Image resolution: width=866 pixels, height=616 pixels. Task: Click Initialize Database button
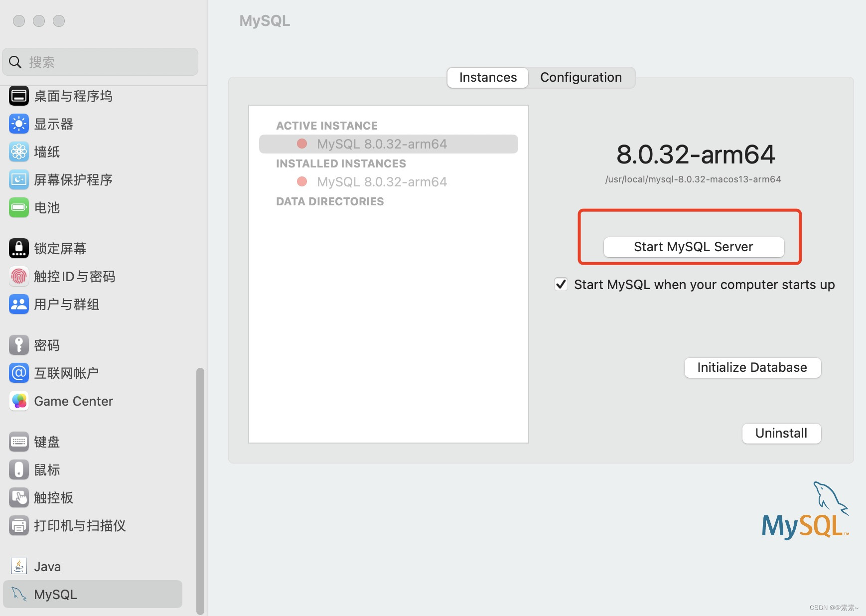752,368
